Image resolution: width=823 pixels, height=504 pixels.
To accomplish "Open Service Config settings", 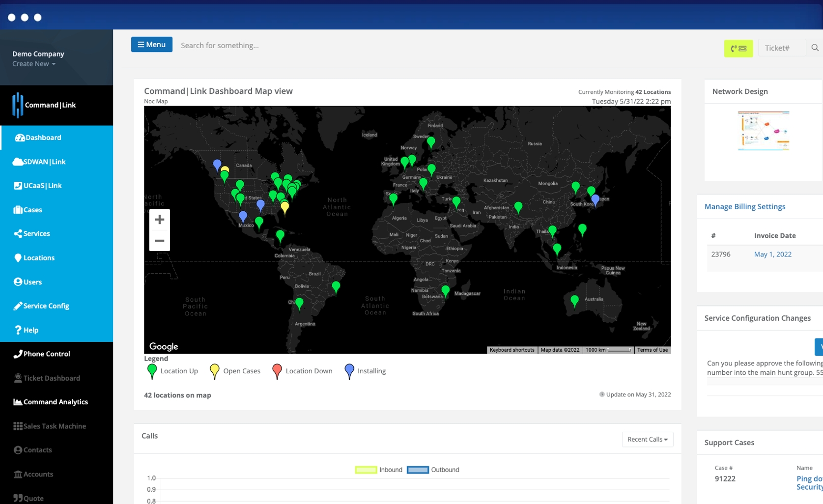I will click(45, 306).
